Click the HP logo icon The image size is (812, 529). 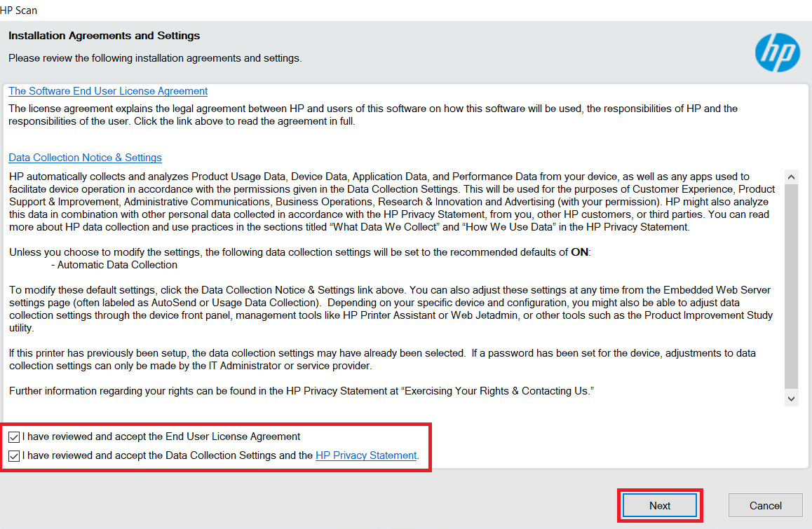tap(777, 53)
